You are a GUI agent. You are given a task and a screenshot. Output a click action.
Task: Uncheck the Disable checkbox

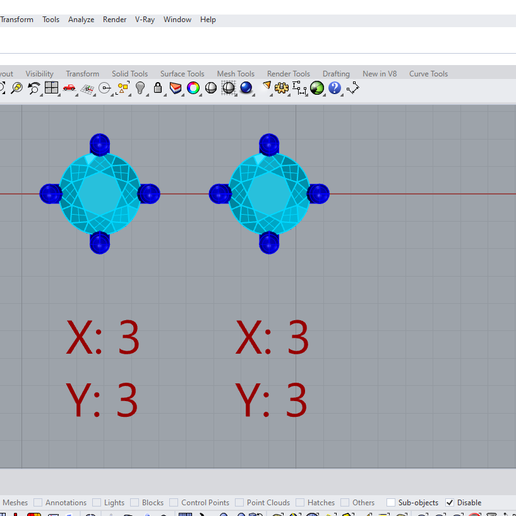coord(450,502)
